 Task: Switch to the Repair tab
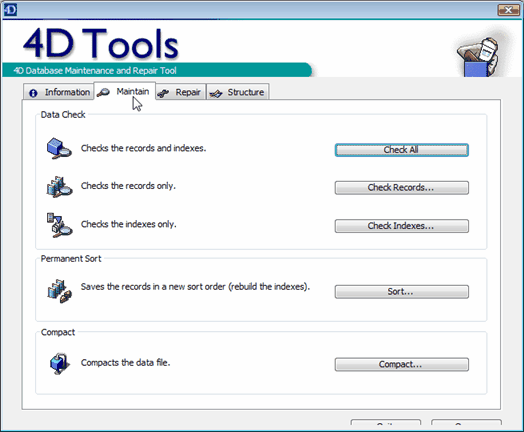click(180, 92)
